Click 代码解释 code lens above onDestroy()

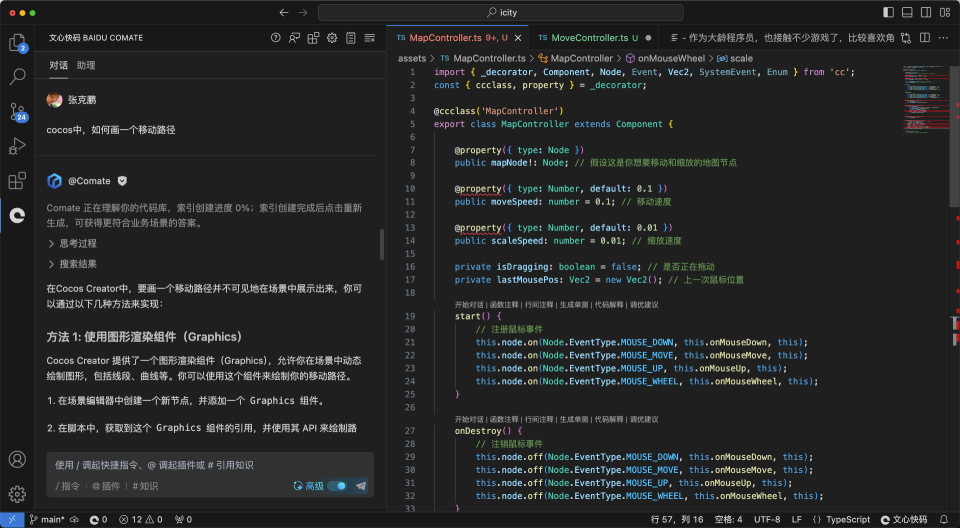pos(609,419)
